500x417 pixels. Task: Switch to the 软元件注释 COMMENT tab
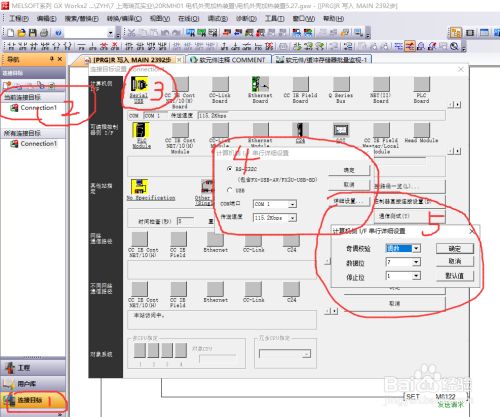pos(229,60)
